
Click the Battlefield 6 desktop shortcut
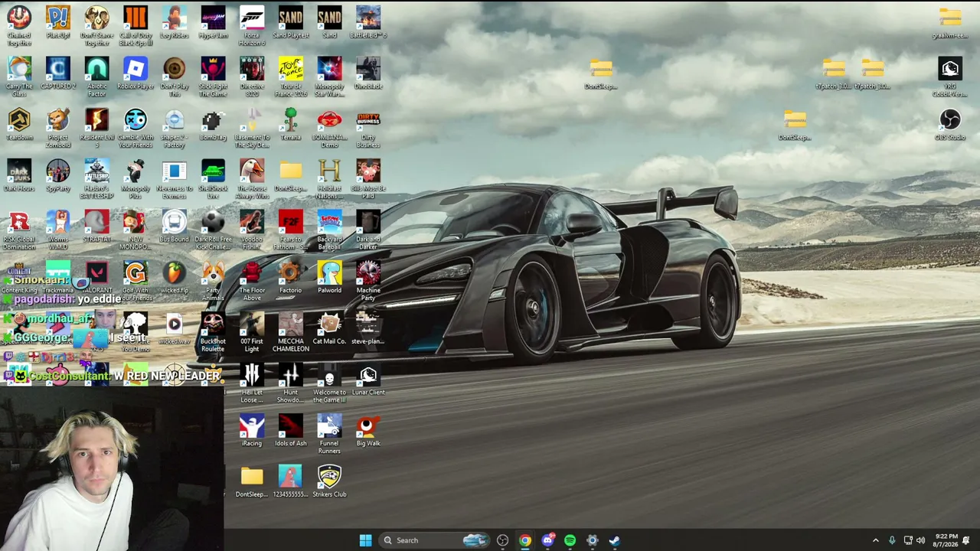click(x=368, y=23)
